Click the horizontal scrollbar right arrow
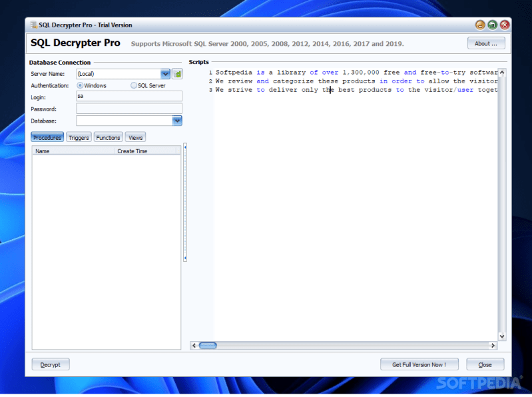The height and width of the screenshot is (397, 532). (493, 346)
